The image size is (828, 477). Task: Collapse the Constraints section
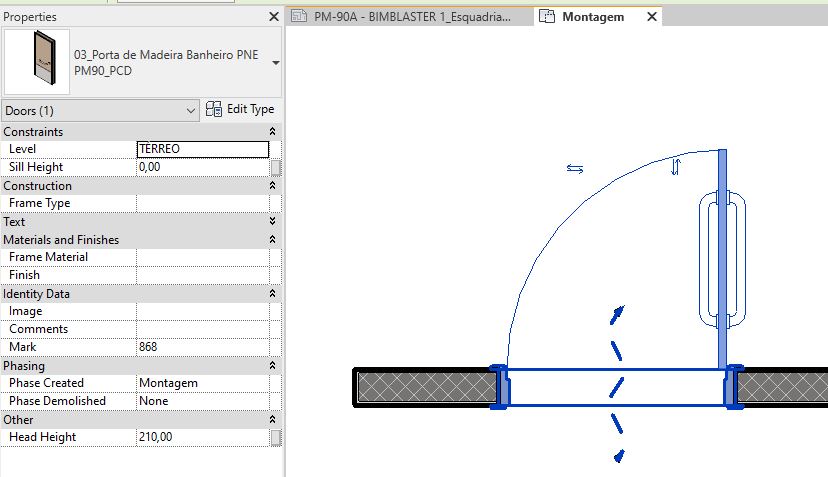(x=272, y=132)
